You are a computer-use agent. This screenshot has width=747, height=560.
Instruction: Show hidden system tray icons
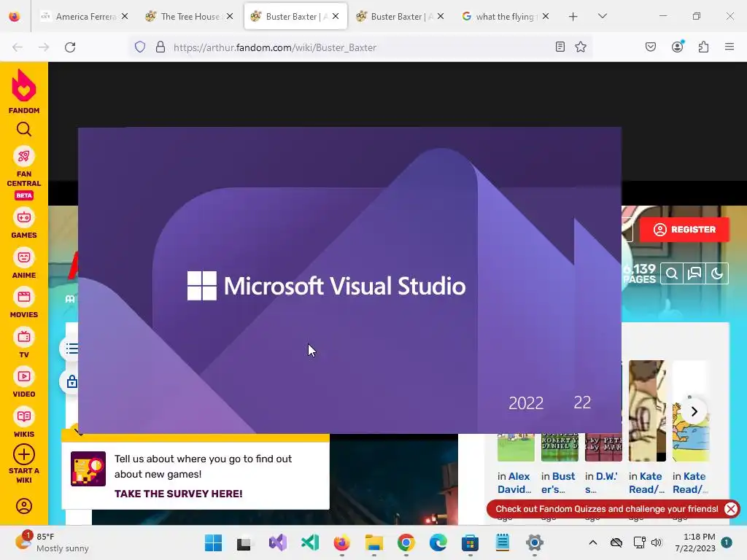[x=592, y=542]
